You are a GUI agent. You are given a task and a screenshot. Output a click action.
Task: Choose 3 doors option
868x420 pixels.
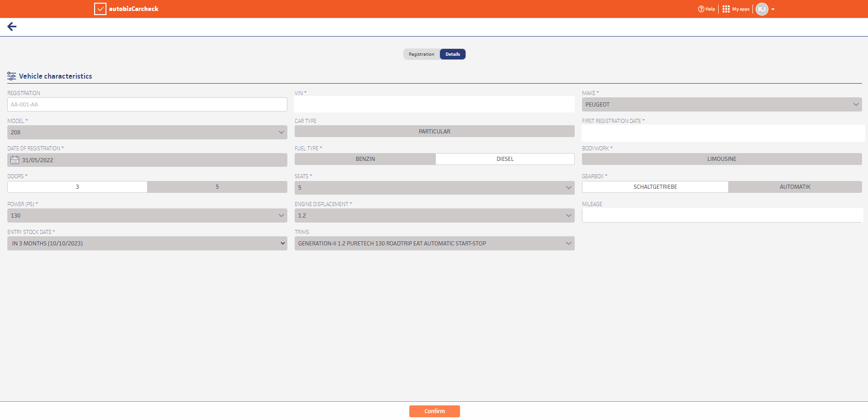[x=77, y=187]
